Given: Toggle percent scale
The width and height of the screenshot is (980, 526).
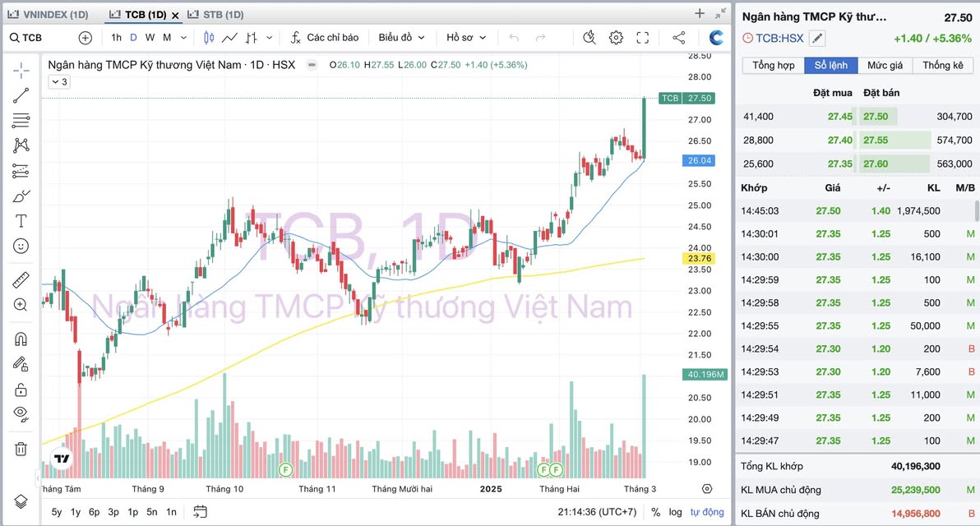Looking at the screenshot, I should click(x=655, y=512).
